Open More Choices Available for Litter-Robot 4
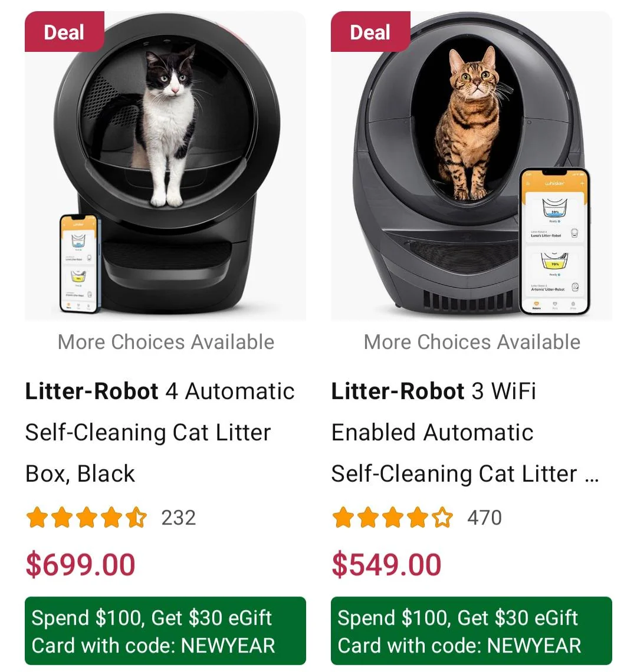Viewport: 637px width, 672px height. [165, 342]
